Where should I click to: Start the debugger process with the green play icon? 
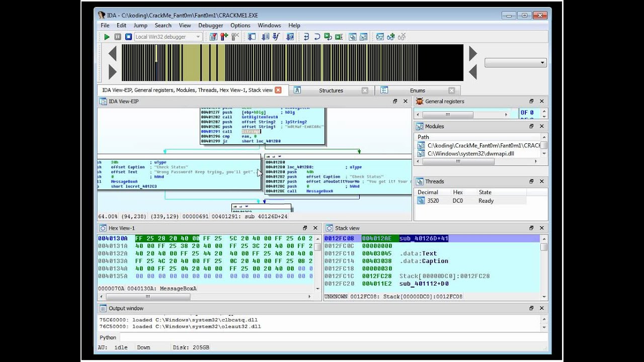107,37
